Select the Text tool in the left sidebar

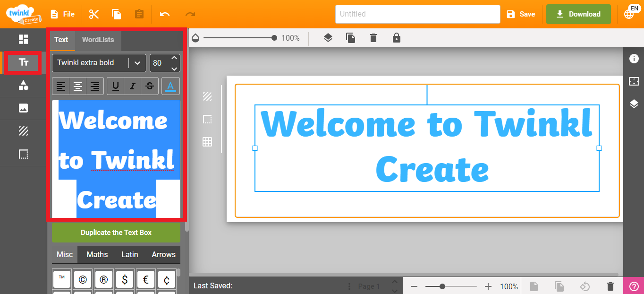(23, 62)
